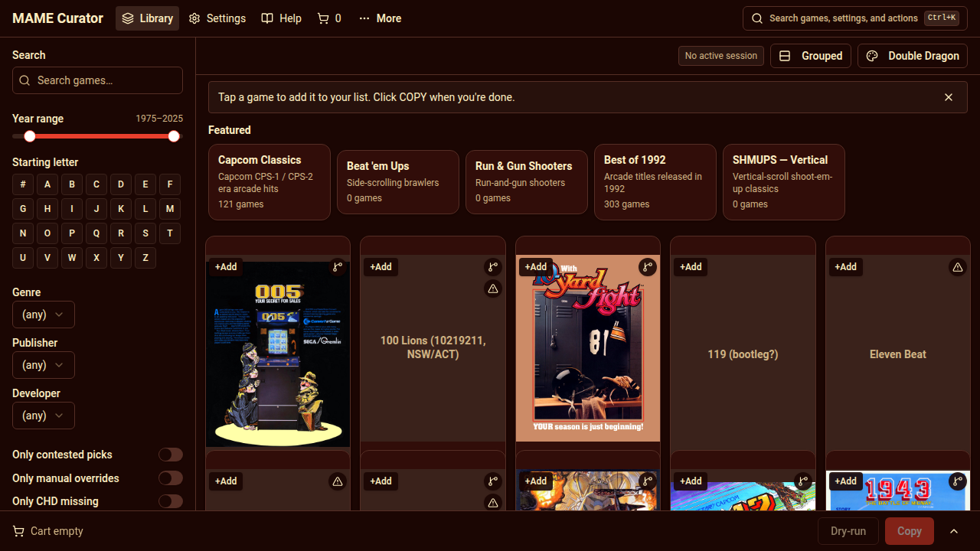Filter by starting letter W
The width and height of the screenshot is (980, 551).
[x=72, y=258]
